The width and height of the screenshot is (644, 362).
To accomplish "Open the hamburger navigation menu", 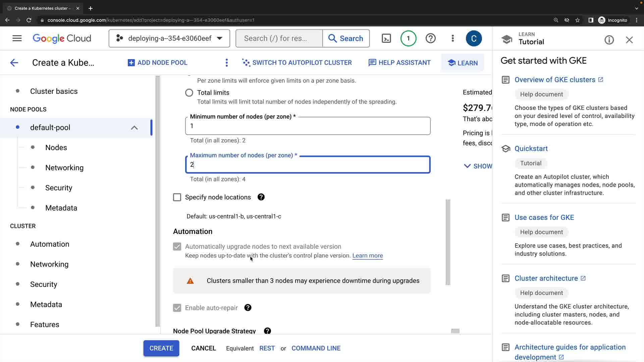I will pos(17,39).
